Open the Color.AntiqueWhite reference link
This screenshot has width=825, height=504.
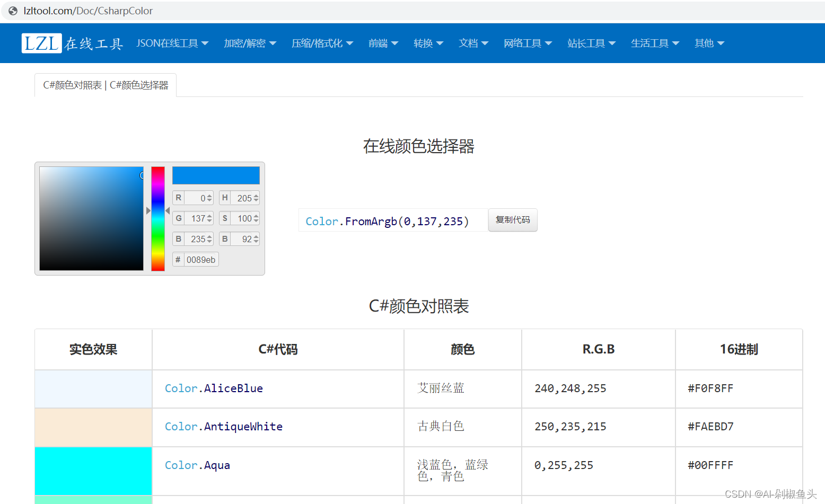(223, 427)
